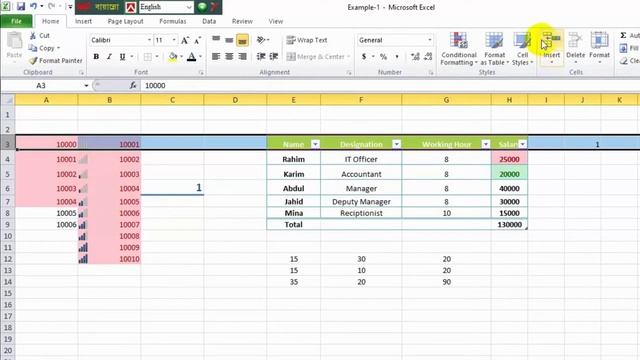Open the Salary column filter dropdown
640x360 pixels.
click(x=522, y=144)
